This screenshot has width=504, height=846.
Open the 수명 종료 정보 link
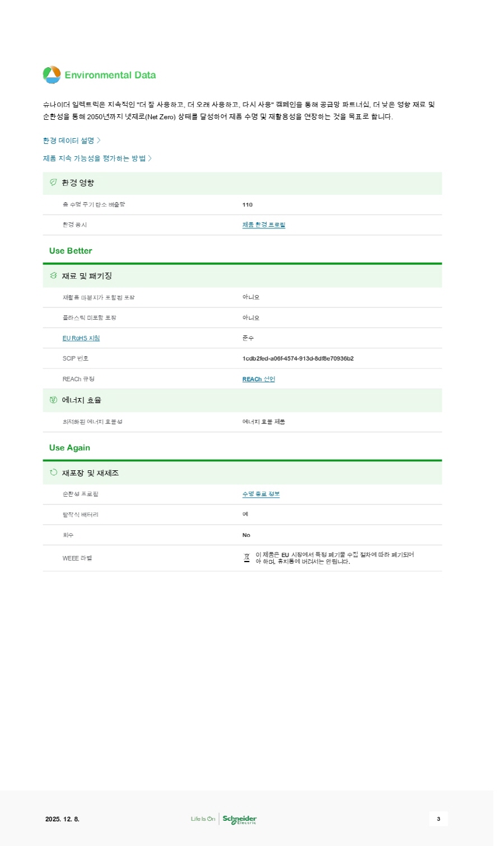[261, 494]
